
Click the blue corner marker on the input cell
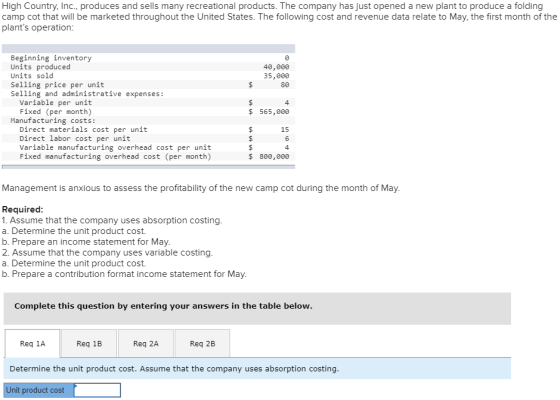76,385
